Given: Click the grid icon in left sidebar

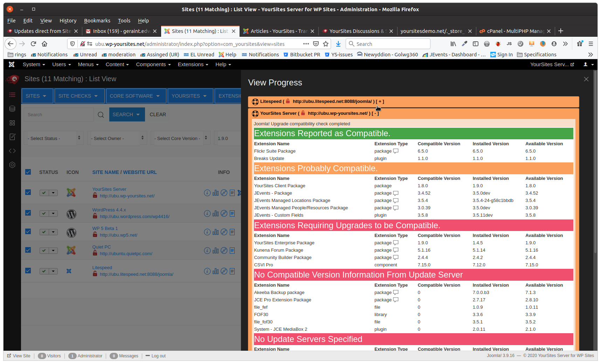Looking at the screenshot, I should pyautogui.click(x=12, y=123).
